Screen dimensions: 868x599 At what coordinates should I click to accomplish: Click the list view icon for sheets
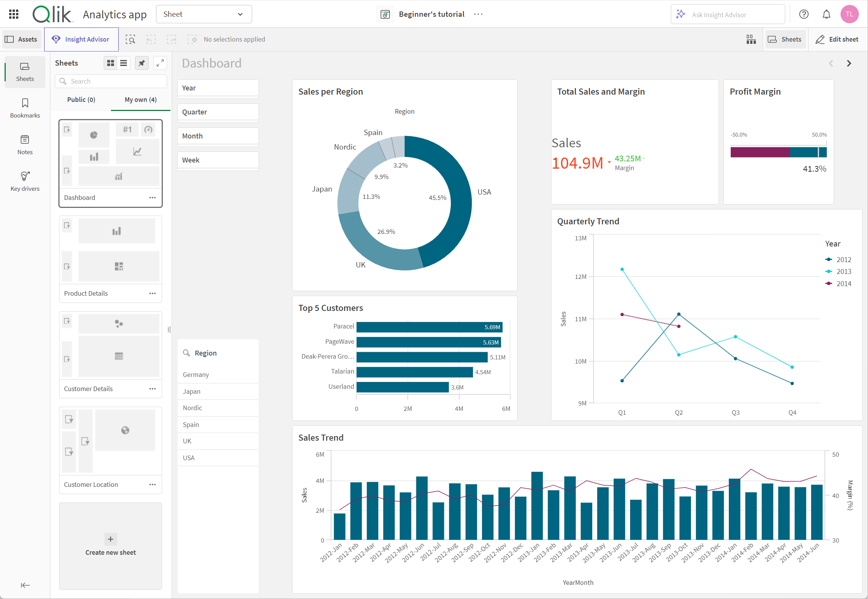123,63
